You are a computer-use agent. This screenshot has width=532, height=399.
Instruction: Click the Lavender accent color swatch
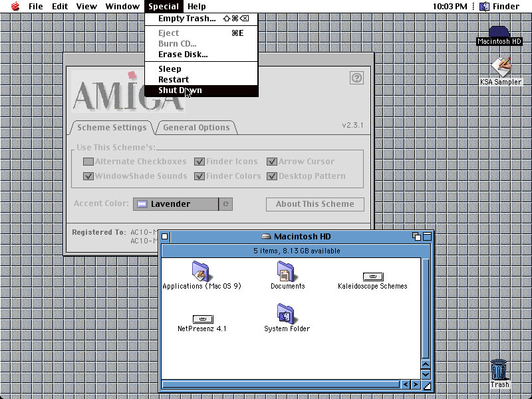click(142, 204)
